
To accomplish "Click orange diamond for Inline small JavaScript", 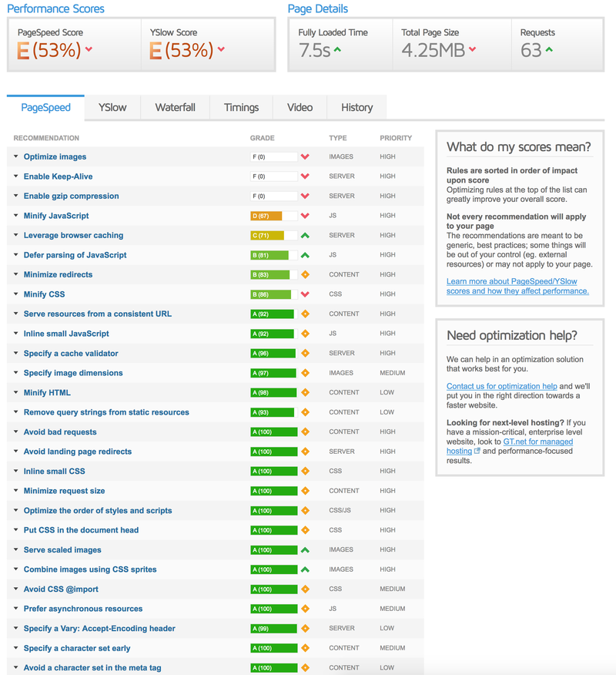I will click(x=305, y=334).
